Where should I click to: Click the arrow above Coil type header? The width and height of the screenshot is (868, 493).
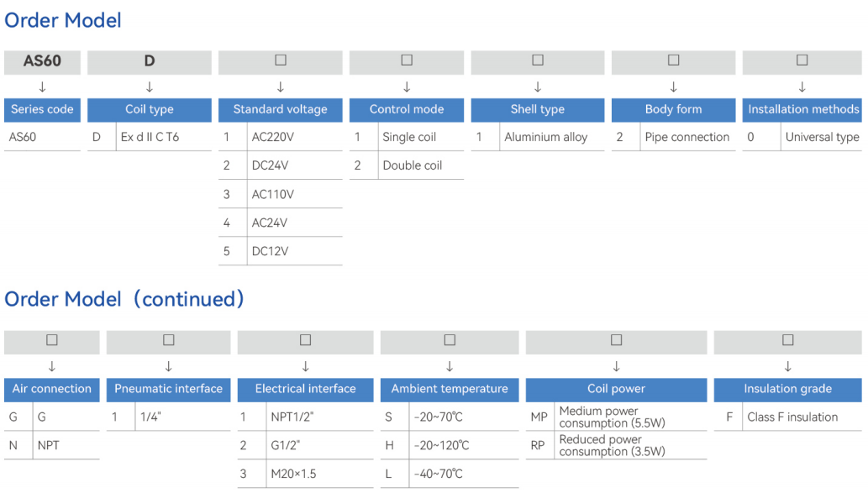[150, 87]
